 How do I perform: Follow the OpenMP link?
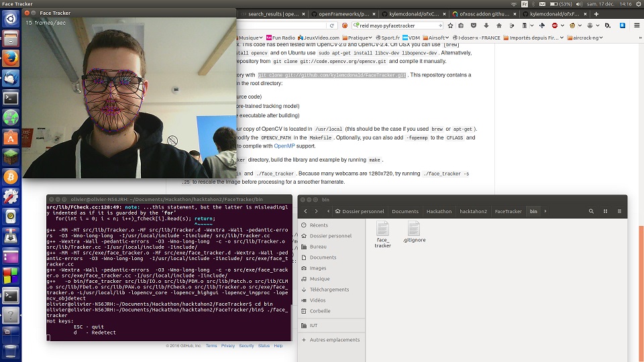click(x=284, y=146)
